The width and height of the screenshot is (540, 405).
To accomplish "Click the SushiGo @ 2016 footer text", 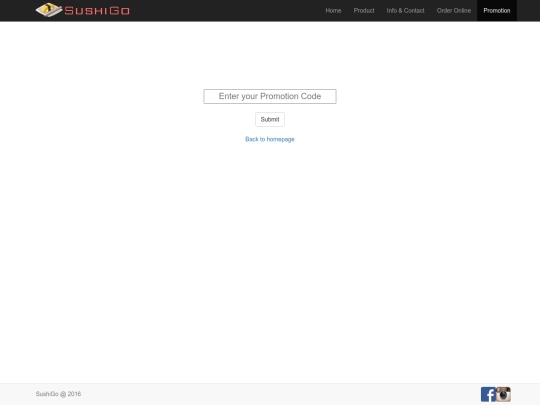I will coord(58,394).
